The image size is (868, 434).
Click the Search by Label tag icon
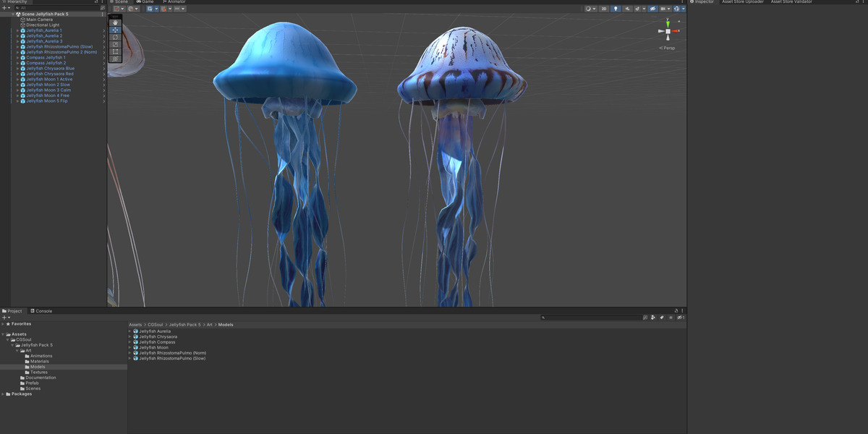662,318
